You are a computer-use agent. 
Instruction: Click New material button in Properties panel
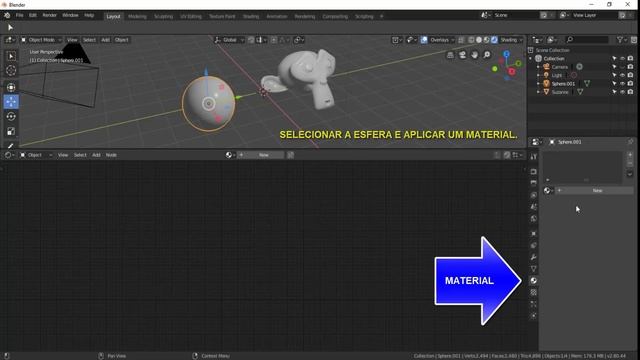595,191
